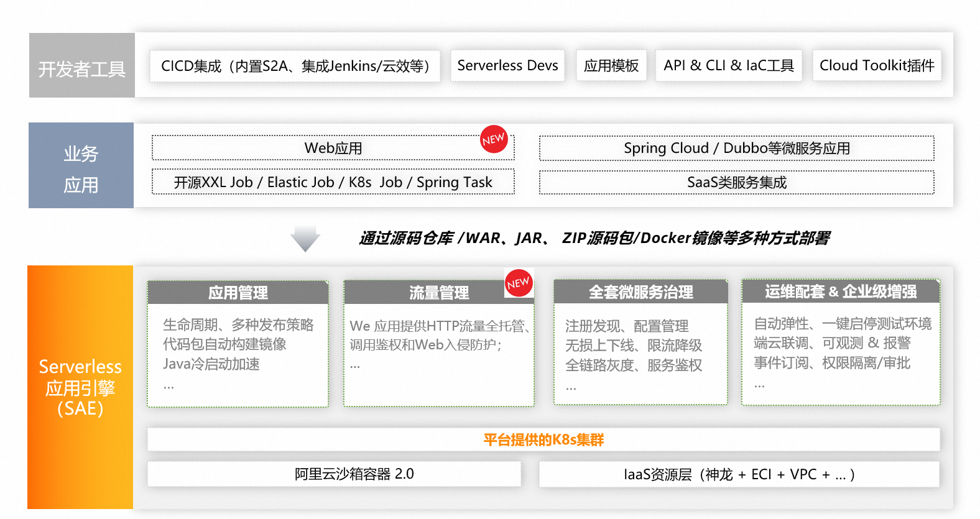Click the text 全链路灰度、服务鉴权
The height and width of the screenshot is (519, 980).
click(x=634, y=365)
